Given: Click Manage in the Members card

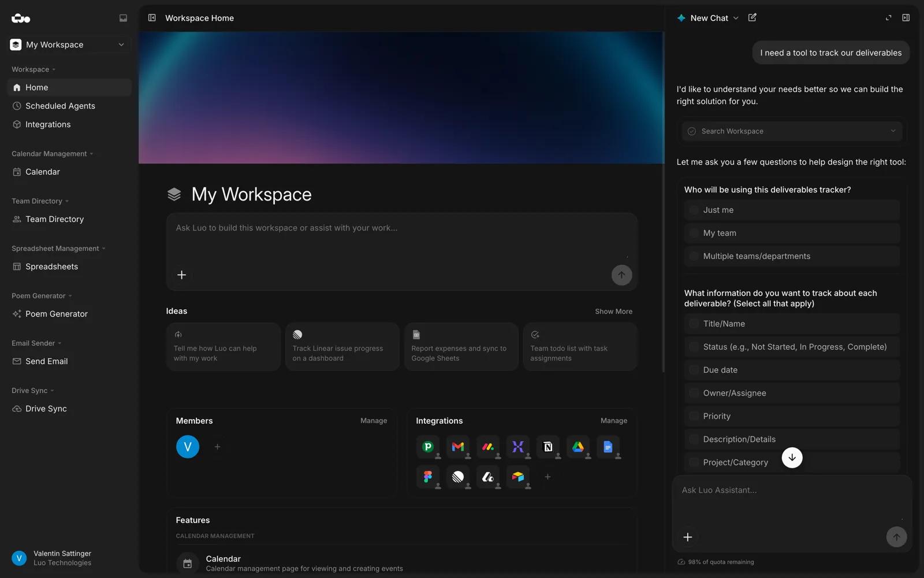Looking at the screenshot, I should click(373, 421).
